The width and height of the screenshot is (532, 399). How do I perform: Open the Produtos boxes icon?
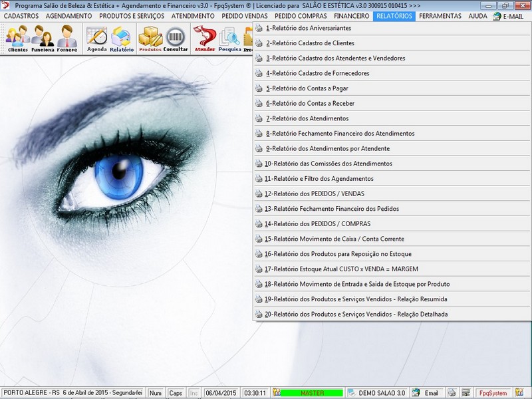[150, 39]
